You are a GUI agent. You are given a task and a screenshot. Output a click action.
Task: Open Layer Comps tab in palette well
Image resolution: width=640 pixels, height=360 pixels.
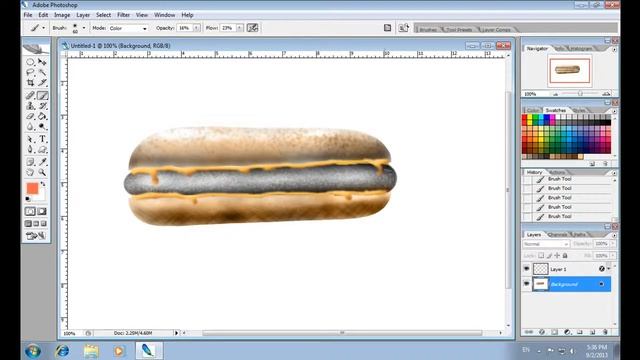coord(496,29)
